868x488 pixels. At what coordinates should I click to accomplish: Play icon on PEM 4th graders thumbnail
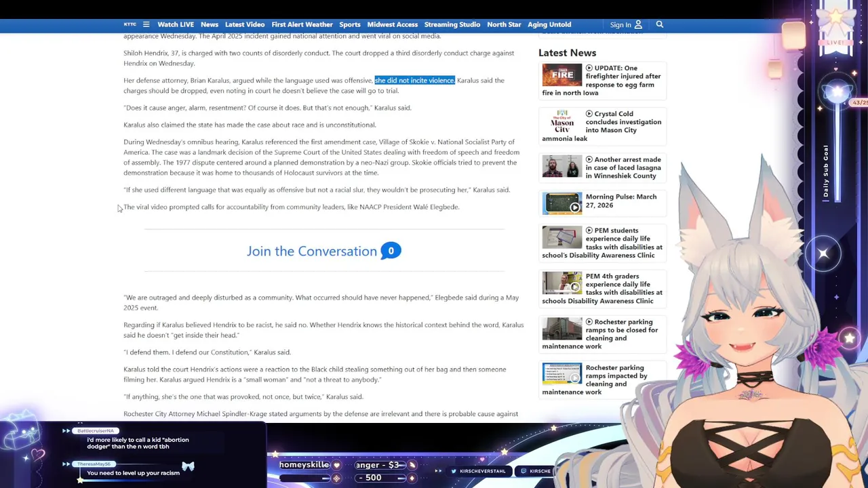(x=574, y=287)
